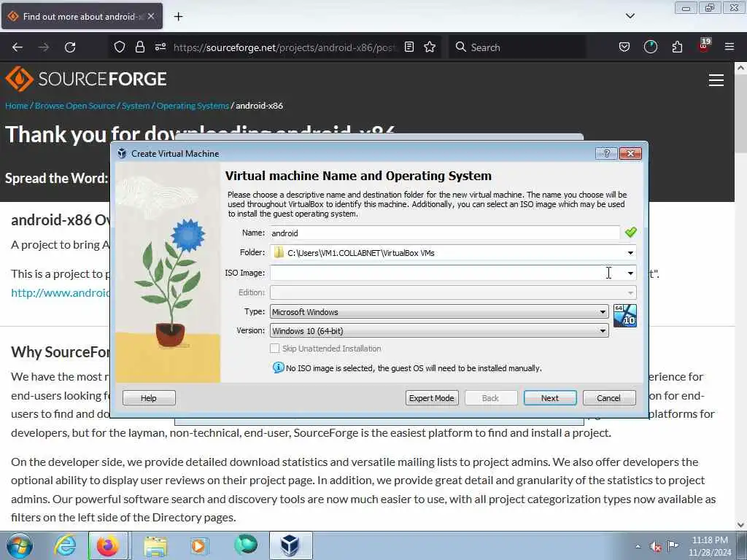Viewport: 747px width, 560px height.
Task: Click the scrollbar down arrow
Action: tap(741, 525)
